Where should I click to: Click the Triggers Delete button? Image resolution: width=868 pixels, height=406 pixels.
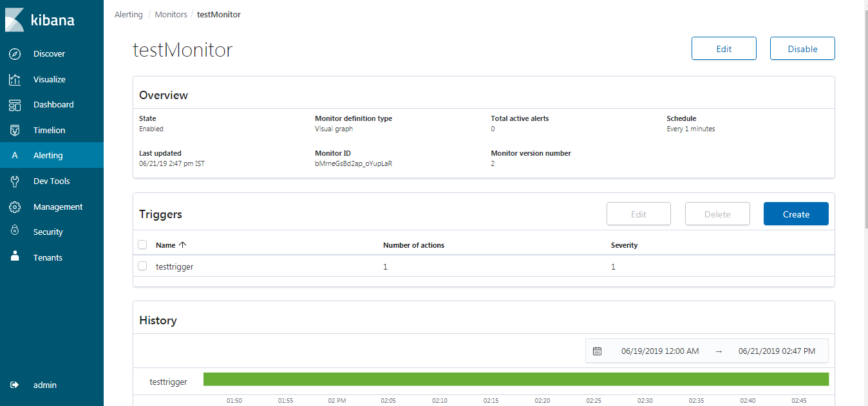pos(717,214)
